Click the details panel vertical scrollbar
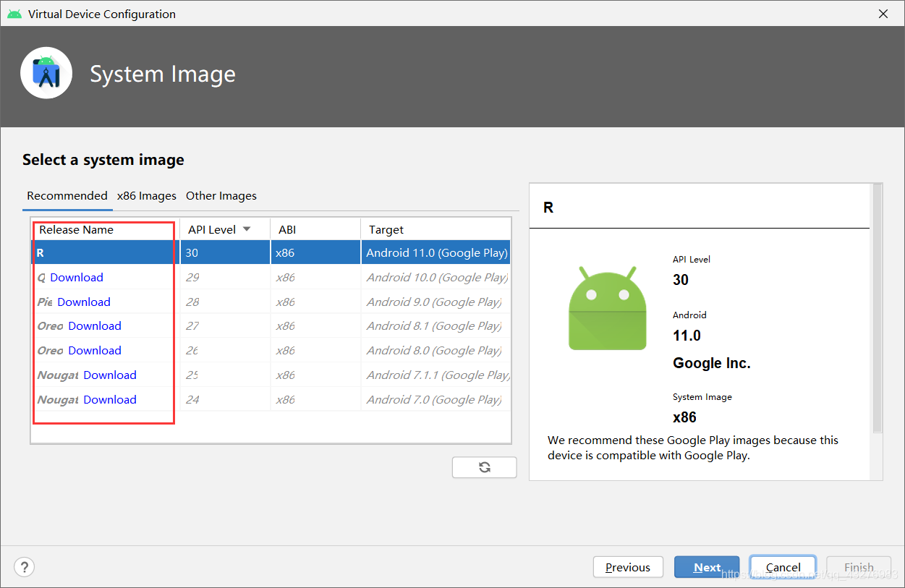Image resolution: width=905 pixels, height=588 pixels. [878, 308]
